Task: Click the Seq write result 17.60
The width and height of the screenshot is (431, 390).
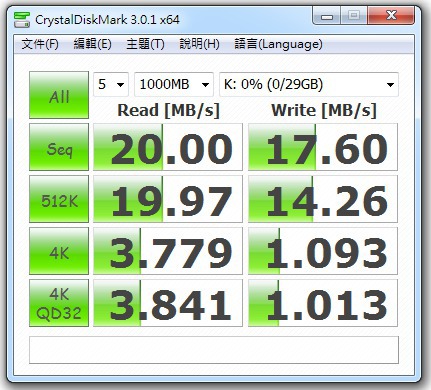Action: 323,147
